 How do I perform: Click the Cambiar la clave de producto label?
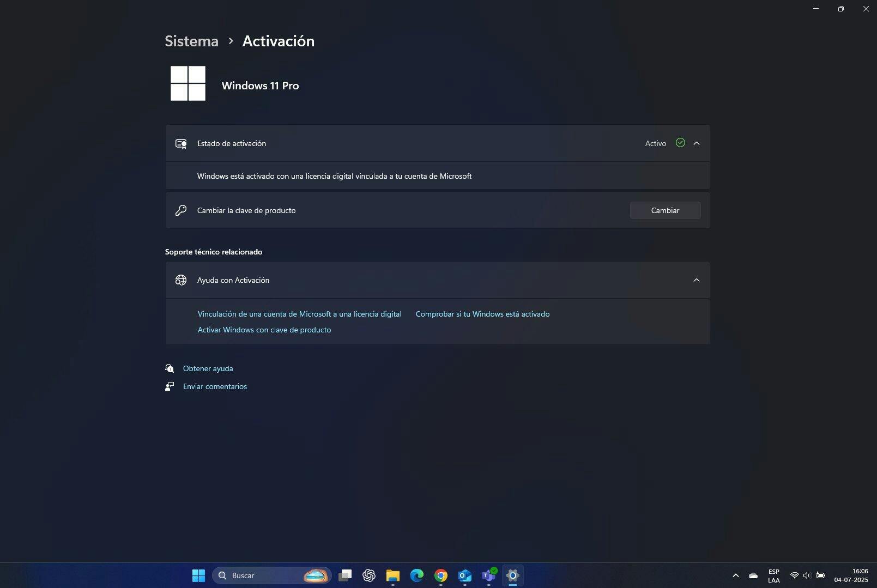click(246, 210)
